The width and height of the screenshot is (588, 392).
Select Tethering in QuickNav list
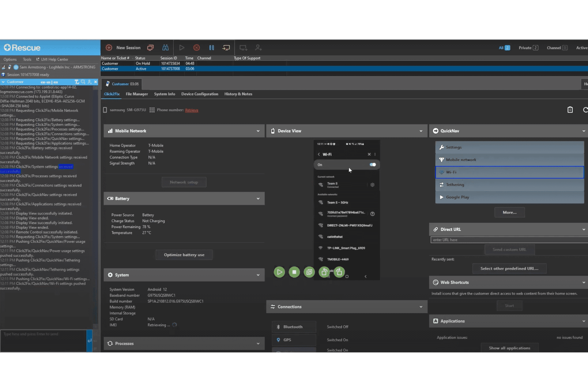tap(510, 185)
